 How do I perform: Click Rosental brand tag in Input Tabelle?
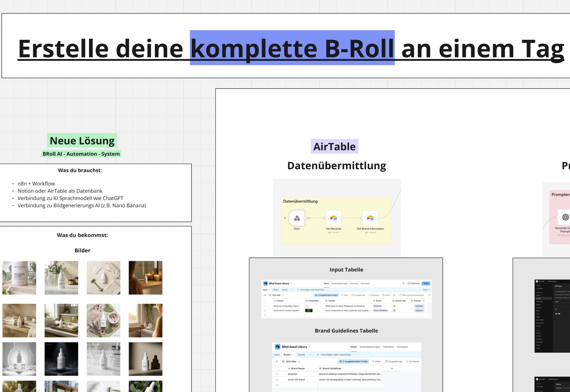click(377, 306)
